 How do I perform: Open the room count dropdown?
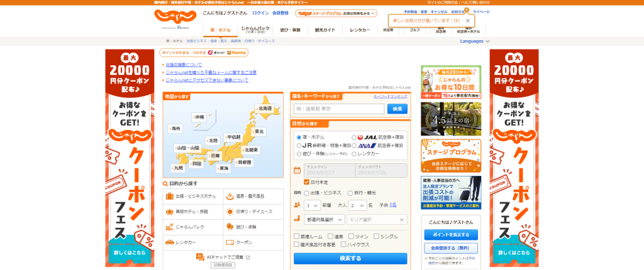point(313,205)
